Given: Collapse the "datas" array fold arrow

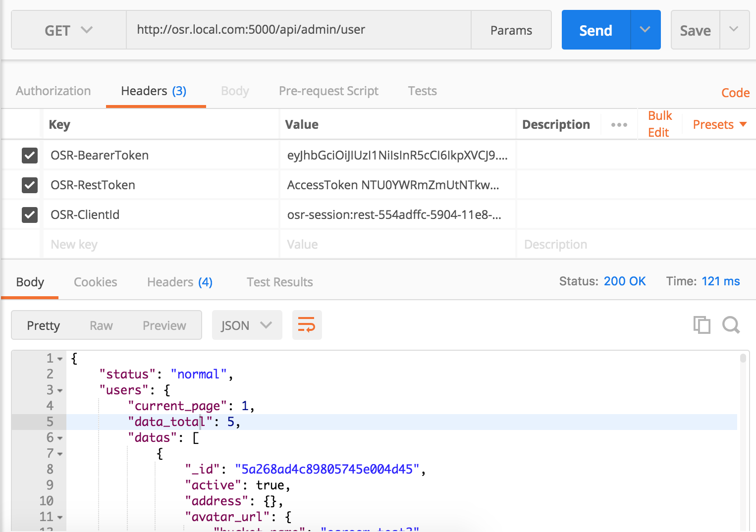Looking at the screenshot, I should [60, 438].
